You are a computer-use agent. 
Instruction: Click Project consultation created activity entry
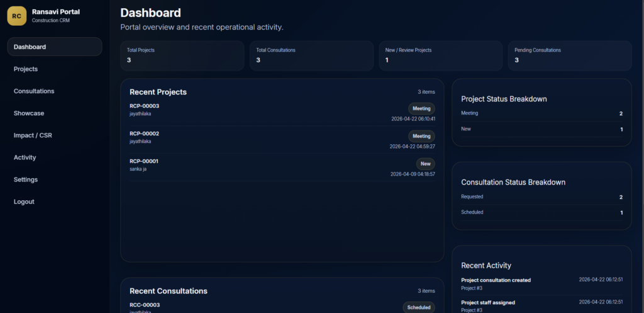tap(496, 280)
